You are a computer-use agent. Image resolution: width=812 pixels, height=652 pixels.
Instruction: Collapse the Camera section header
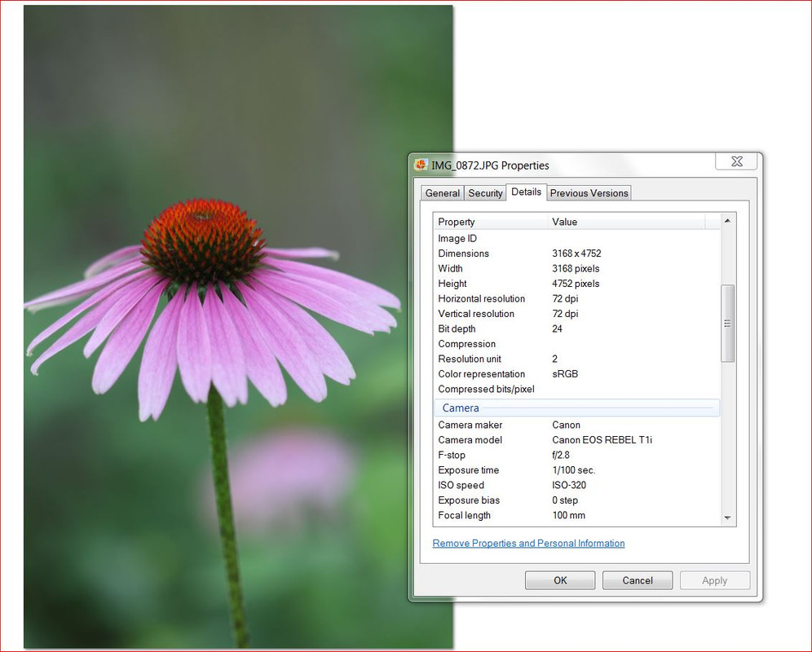coord(576,408)
